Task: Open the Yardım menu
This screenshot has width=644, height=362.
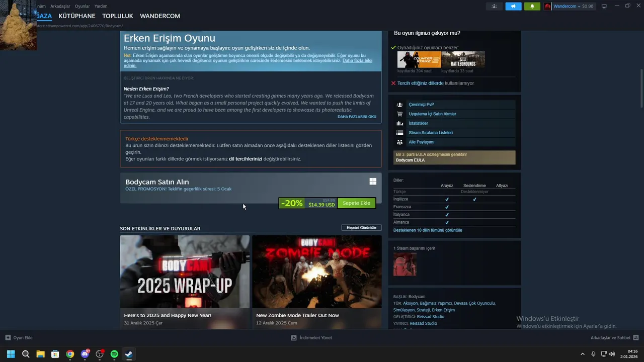Action: pyautogui.click(x=101, y=6)
